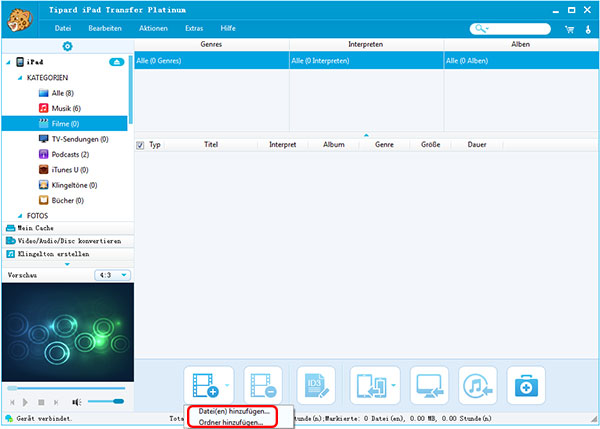The height and width of the screenshot is (429, 600).
Task: Click the settings gear icon above the device tree
Action: point(67,46)
